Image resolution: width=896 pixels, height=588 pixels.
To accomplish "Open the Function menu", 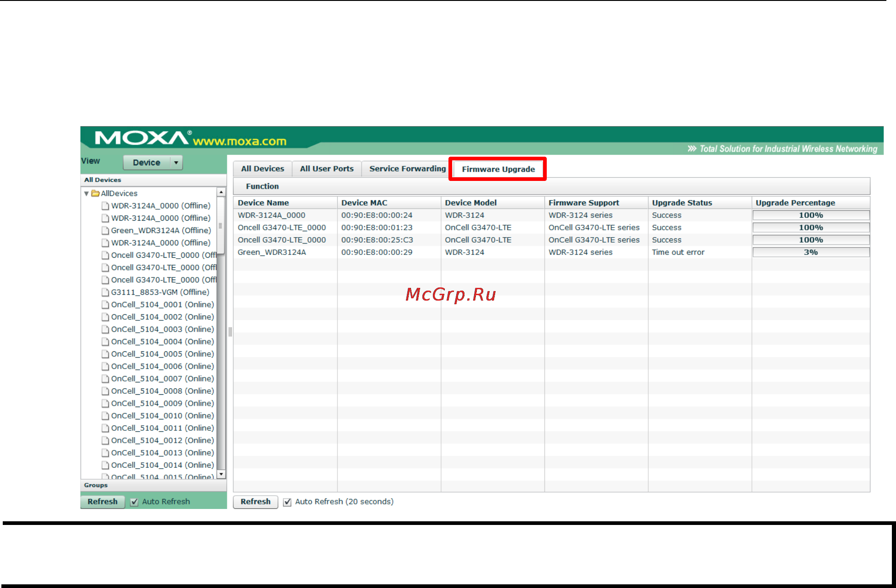I will 262,186.
